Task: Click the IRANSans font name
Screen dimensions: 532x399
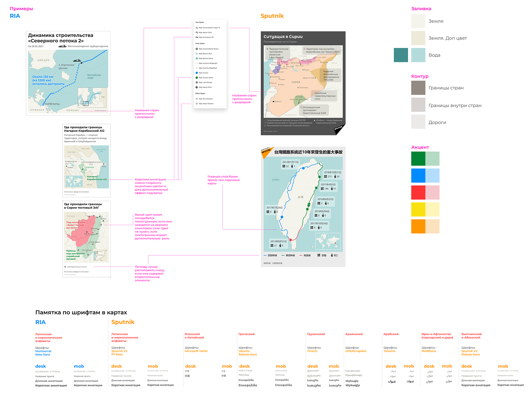Action: tap(429, 351)
